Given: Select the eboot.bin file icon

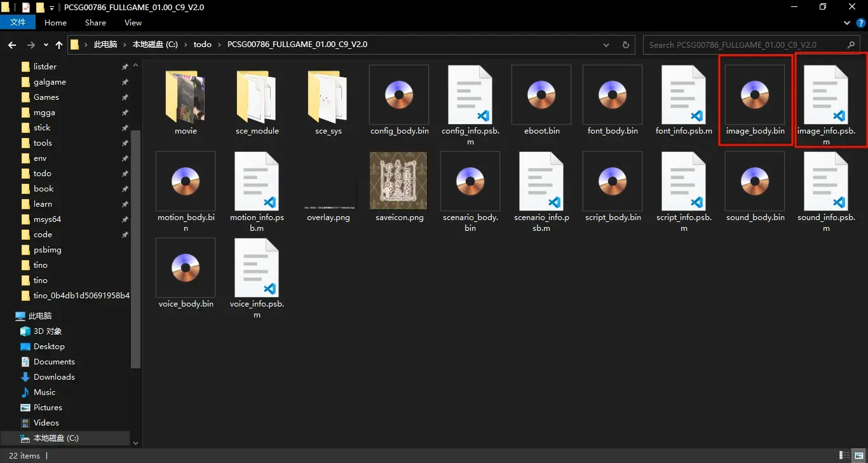Looking at the screenshot, I should [541, 95].
